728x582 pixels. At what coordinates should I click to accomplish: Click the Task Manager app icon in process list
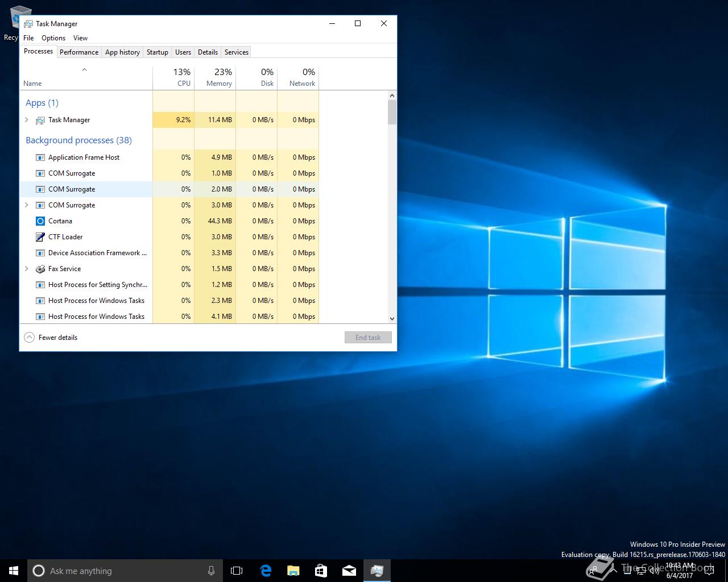[40, 120]
